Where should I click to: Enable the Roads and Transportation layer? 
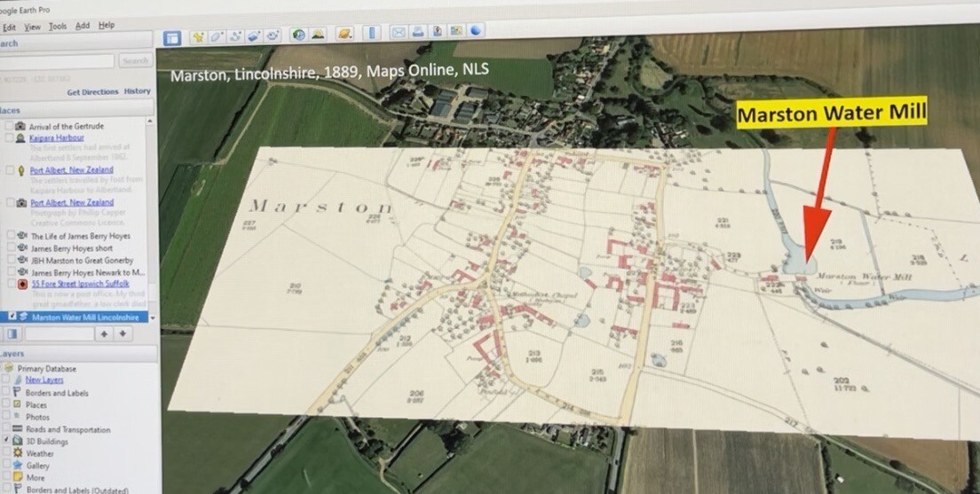[x=5, y=429]
